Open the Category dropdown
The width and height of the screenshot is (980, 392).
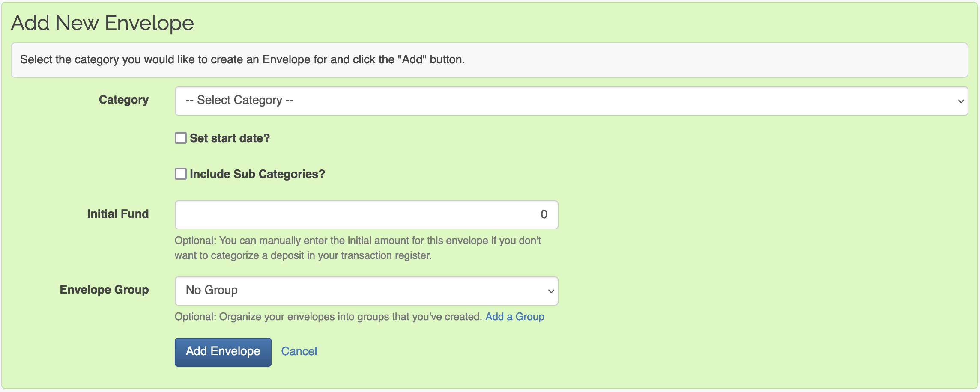[x=571, y=101]
